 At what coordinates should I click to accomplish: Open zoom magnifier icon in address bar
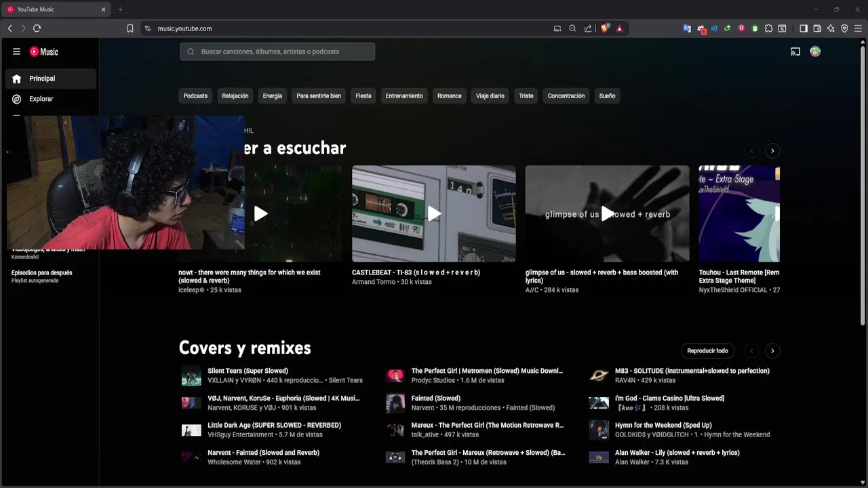pyautogui.click(x=572, y=28)
